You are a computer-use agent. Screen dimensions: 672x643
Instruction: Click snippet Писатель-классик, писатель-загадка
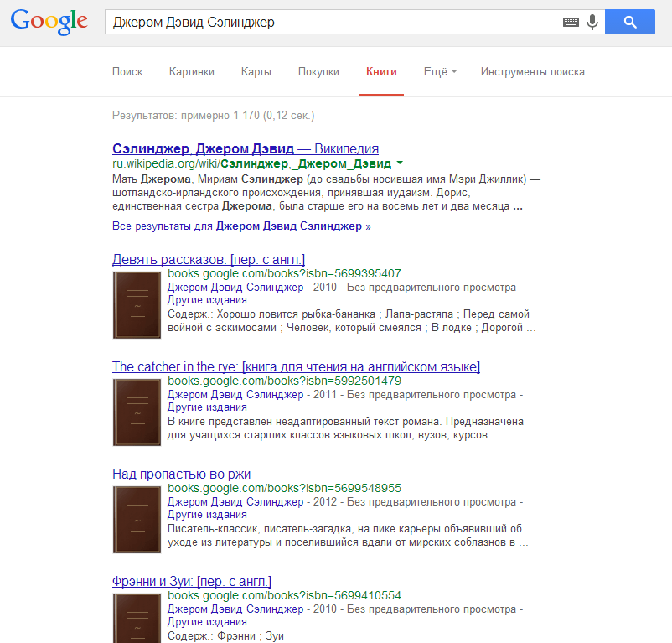click(x=348, y=535)
